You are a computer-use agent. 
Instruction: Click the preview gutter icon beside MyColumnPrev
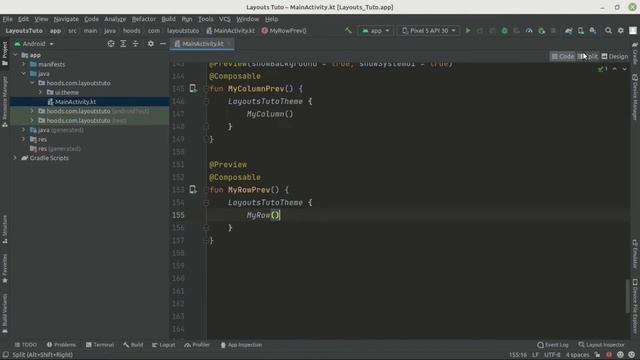[x=193, y=88]
